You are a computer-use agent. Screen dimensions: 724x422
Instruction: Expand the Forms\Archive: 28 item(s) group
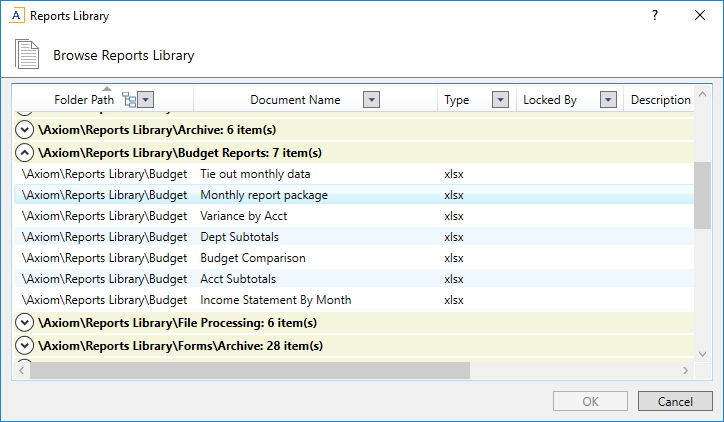point(24,346)
